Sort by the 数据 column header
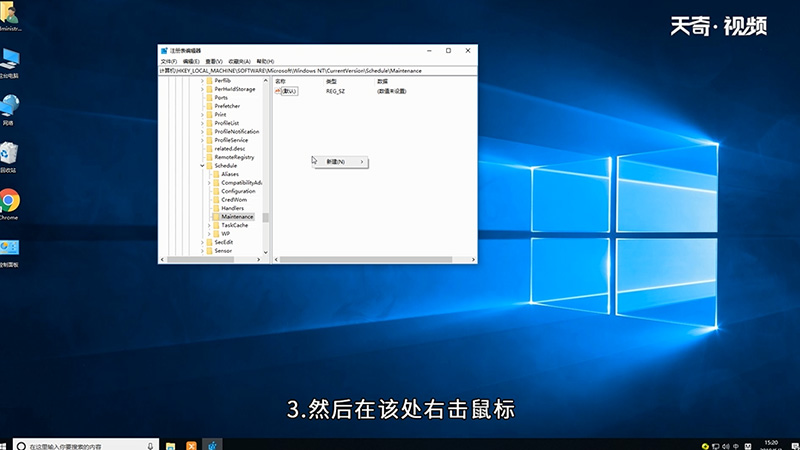Screen dimensions: 800x450 point(382,81)
